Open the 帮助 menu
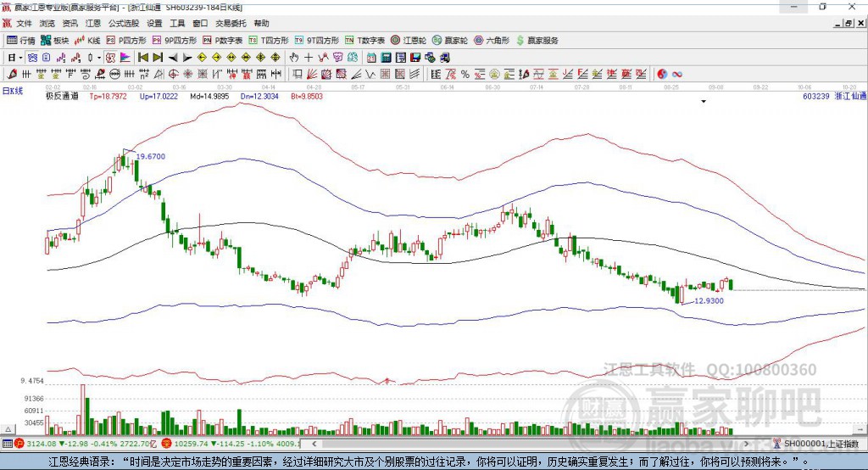Image resolution: width=868 pixels, height=470 pixels. (261, 23)
